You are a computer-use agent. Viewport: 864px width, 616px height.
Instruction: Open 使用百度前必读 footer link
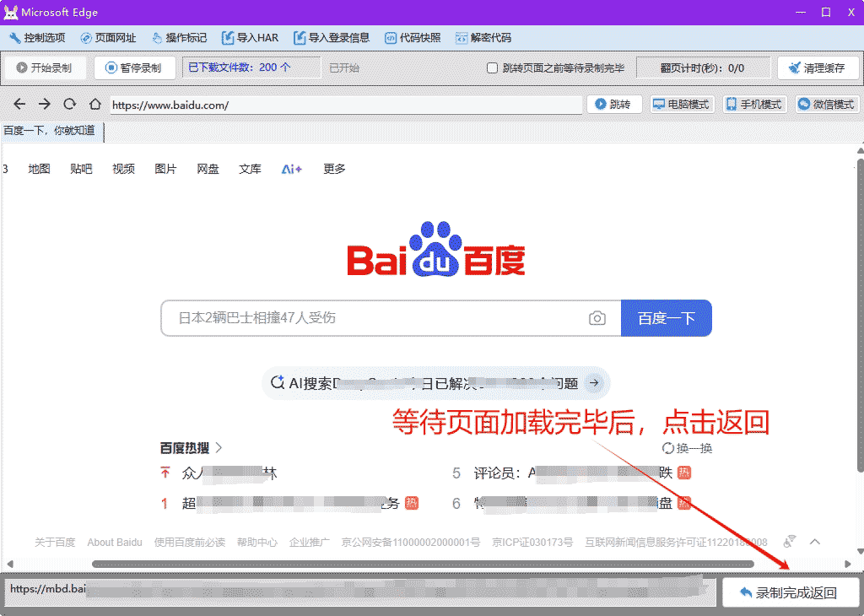click(x=190, y=543)
